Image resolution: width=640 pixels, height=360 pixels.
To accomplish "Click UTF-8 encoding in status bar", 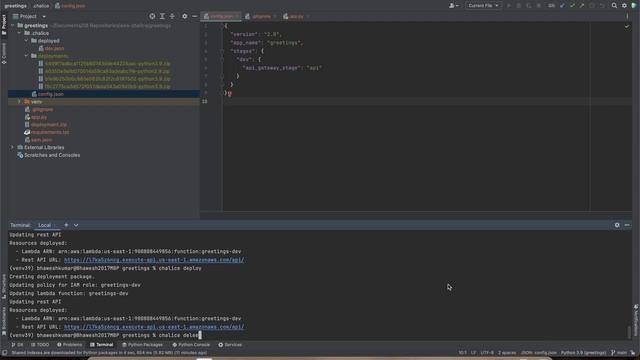I will pyautogui.click(x=487, y=353).
